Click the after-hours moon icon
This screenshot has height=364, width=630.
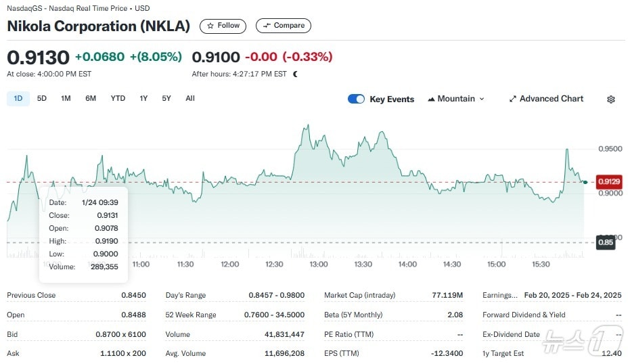[295, 74]
